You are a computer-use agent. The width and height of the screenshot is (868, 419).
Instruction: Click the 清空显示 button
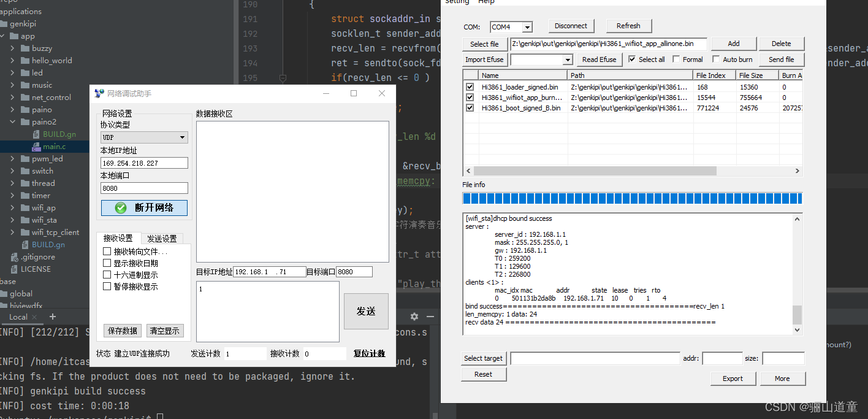165,331
